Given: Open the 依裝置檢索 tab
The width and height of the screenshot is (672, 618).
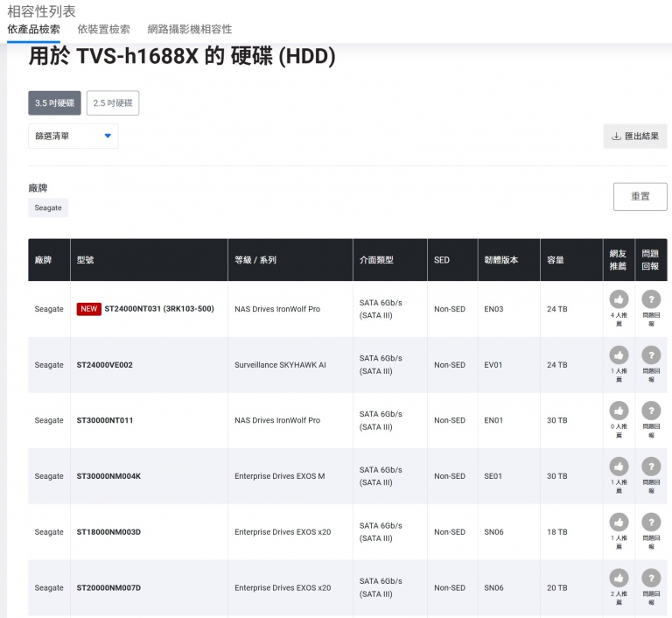Looking at the screenshot, I should (x=104, y=29).
